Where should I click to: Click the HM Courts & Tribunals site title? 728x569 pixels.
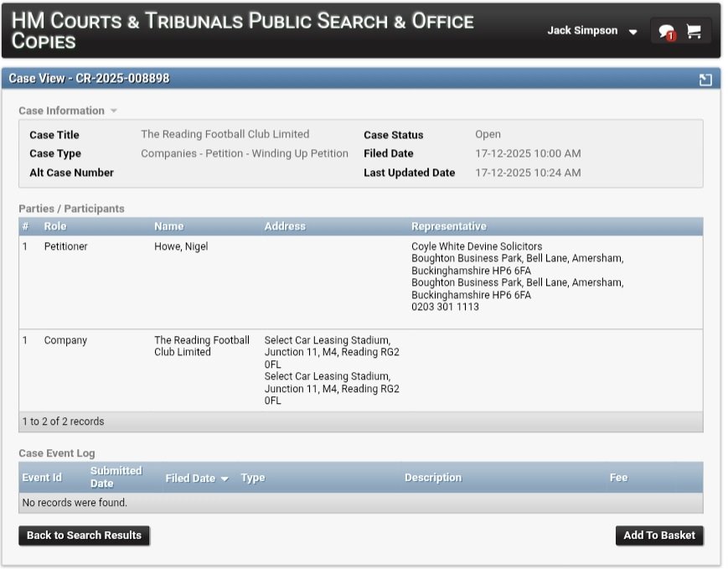click(x=242, y=31)
